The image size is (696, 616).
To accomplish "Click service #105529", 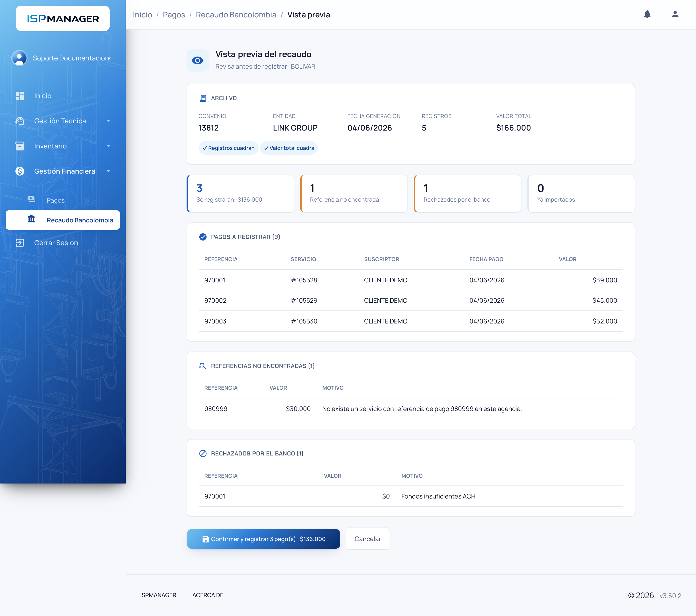I will pos(304,301).
